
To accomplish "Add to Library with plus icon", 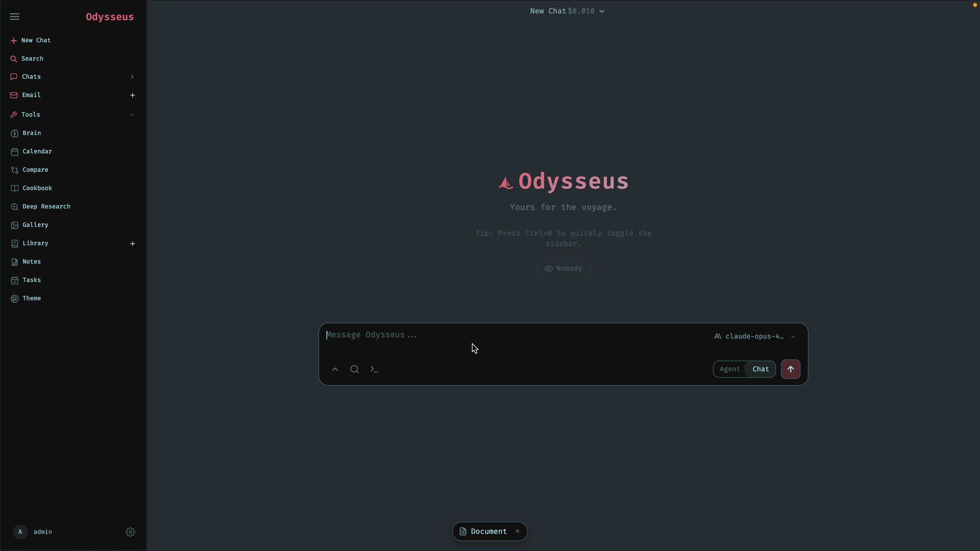I will pyautogui.click(x=132, y=243).
